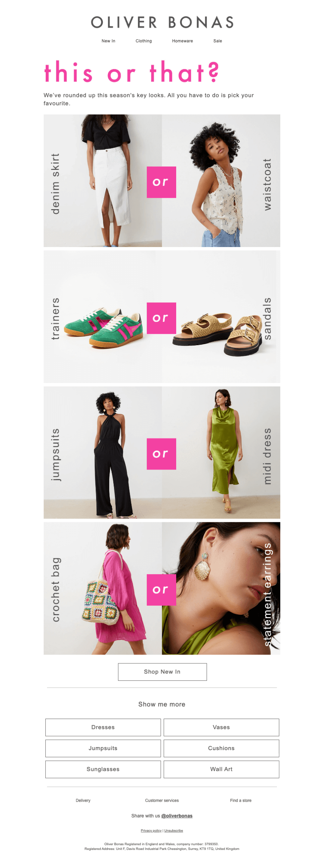Open the Wall Art category
Image resolution: width=323 pixels, height=868 pixels.
coord(221,769)
